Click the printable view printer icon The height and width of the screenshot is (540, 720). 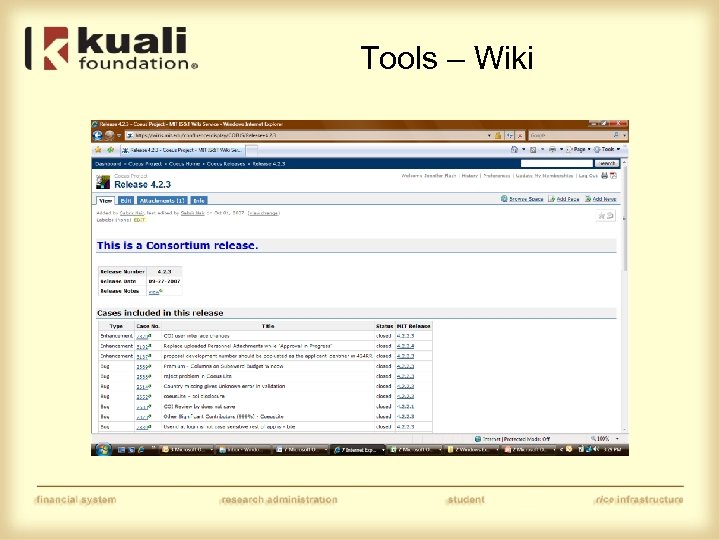click(x=605, y=176)
